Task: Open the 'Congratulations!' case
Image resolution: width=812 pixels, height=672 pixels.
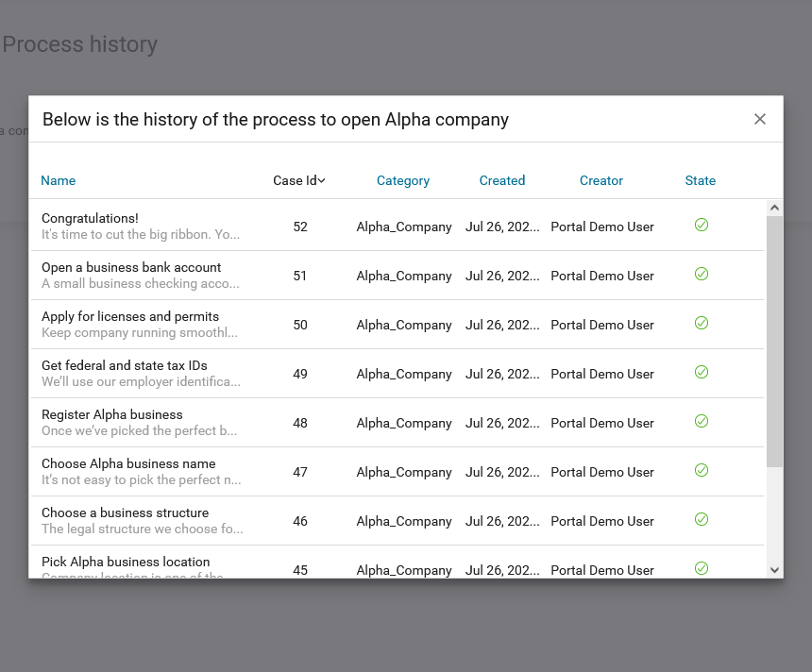Action: [x=90, y=218]
